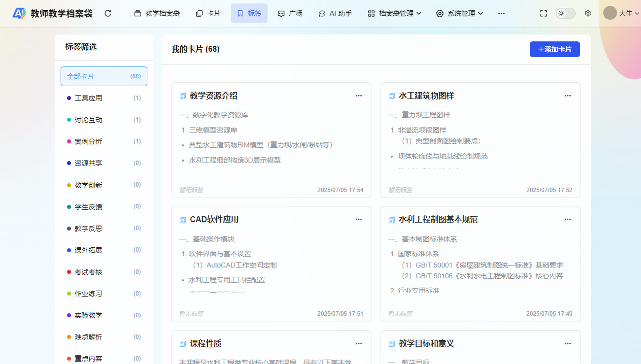Open the card options menu on 教学资源介绍

pos(358,96)
